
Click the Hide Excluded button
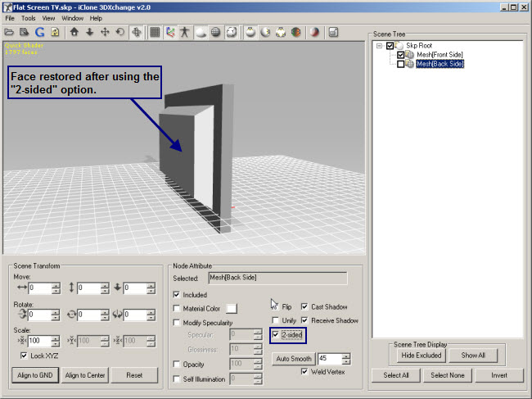422,356
